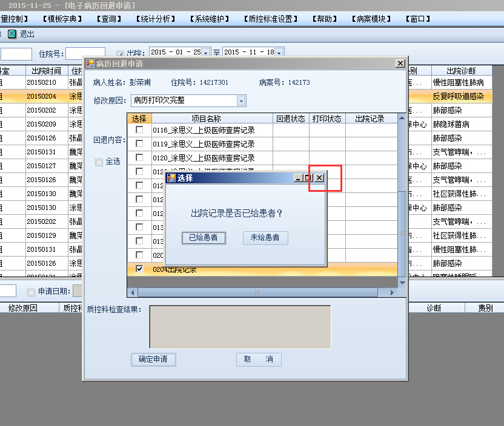Close the 选择 popup with X
The image size is (504, 426).
point(319,177)
